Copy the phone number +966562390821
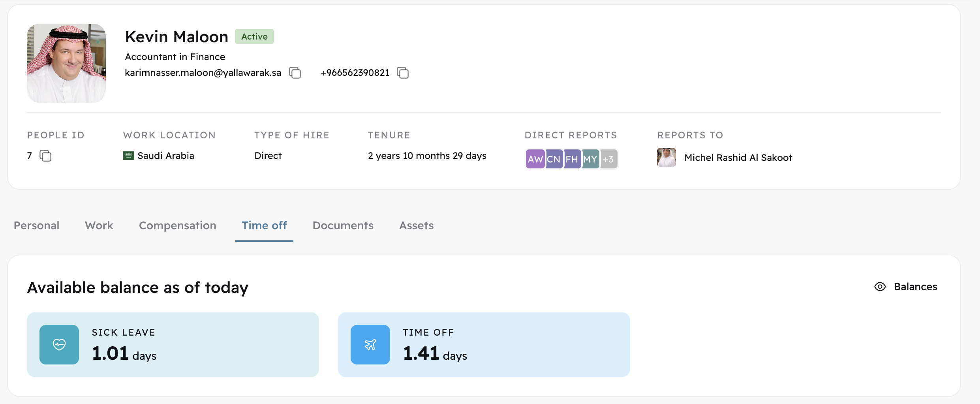980x404 pixels. pyautogui.click(x=403, y=73)
